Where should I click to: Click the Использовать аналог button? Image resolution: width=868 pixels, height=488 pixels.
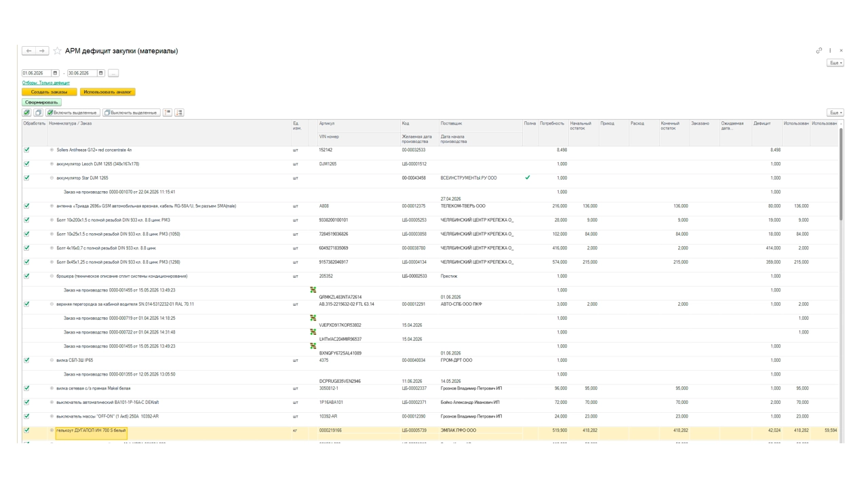(108, 91)
